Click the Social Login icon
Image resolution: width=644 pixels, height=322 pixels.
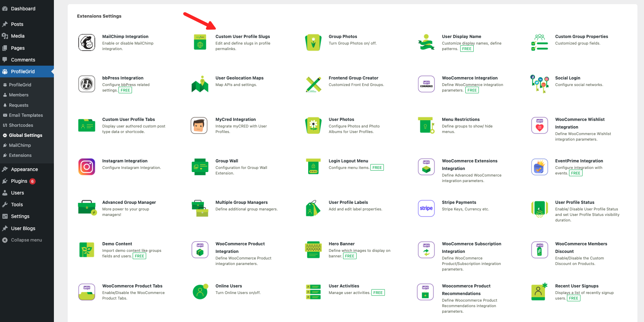click(539, 84)
